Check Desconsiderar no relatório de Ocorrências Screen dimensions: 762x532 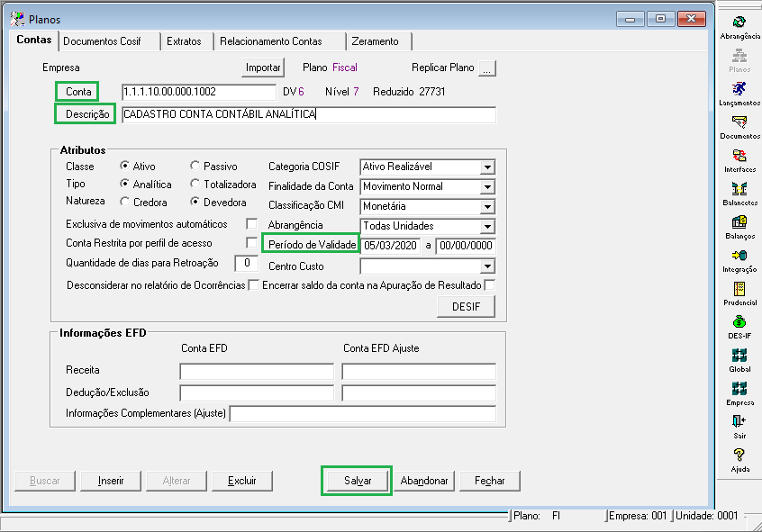click(x=254, y=285)
